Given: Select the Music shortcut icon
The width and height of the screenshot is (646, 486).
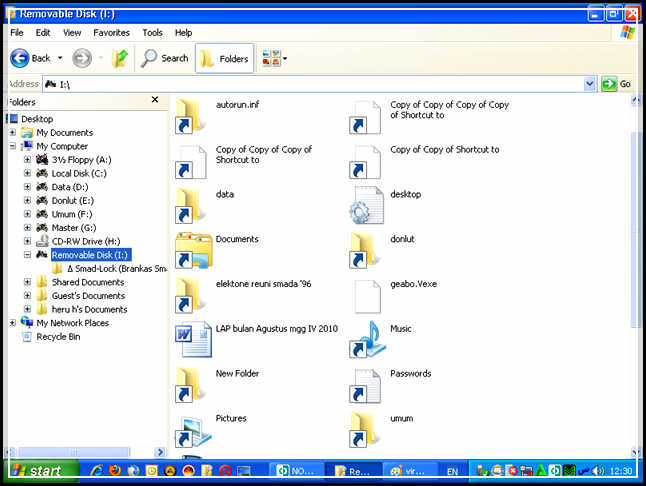Looking at the screenshot, I should pos(367,339).
